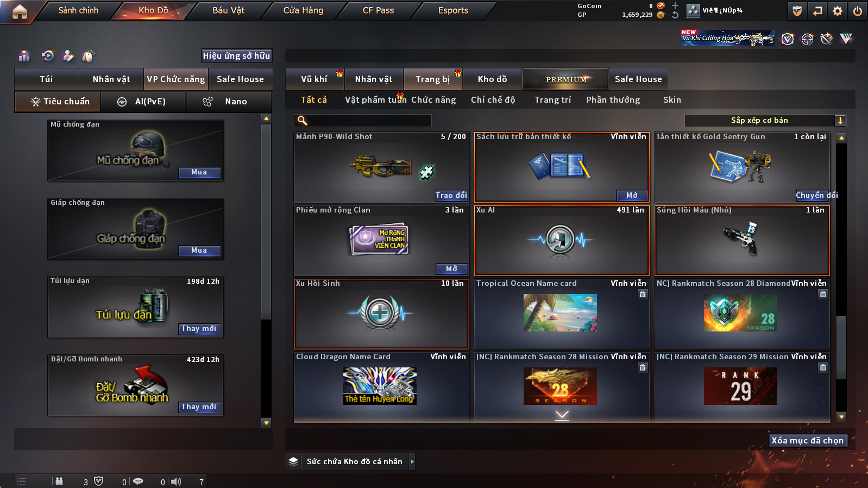Click the power exit icon
Viewport: 868px width, 488px height.
(857, 11)
